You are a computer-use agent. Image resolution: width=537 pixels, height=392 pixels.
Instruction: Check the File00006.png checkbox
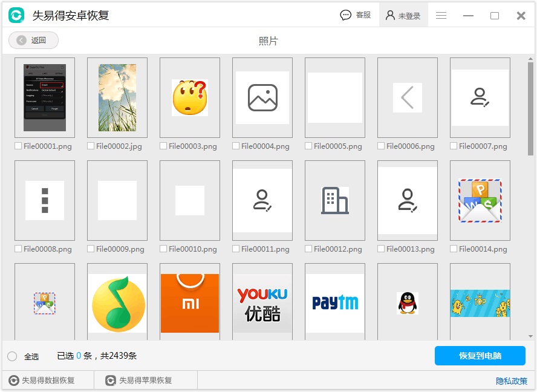pyautogui.click(x=381, y=146)
